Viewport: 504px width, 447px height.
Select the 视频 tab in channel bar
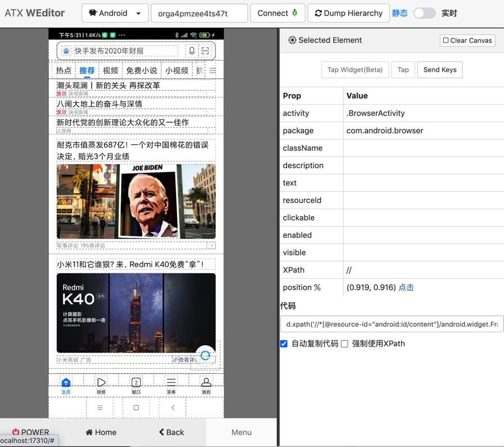(x=110, y=70)
